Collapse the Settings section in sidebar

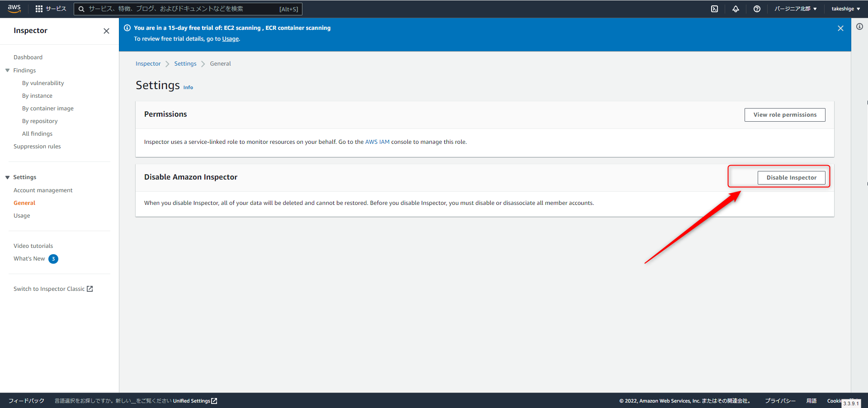8,177
